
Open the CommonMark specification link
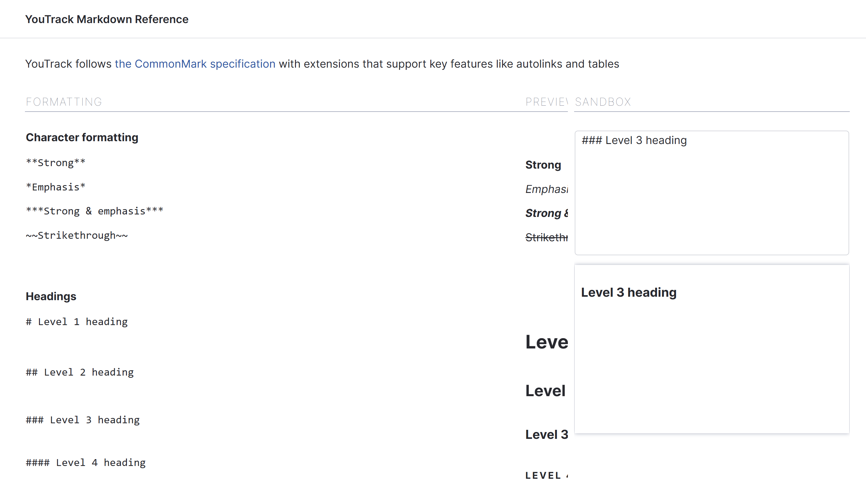point(195,64)
